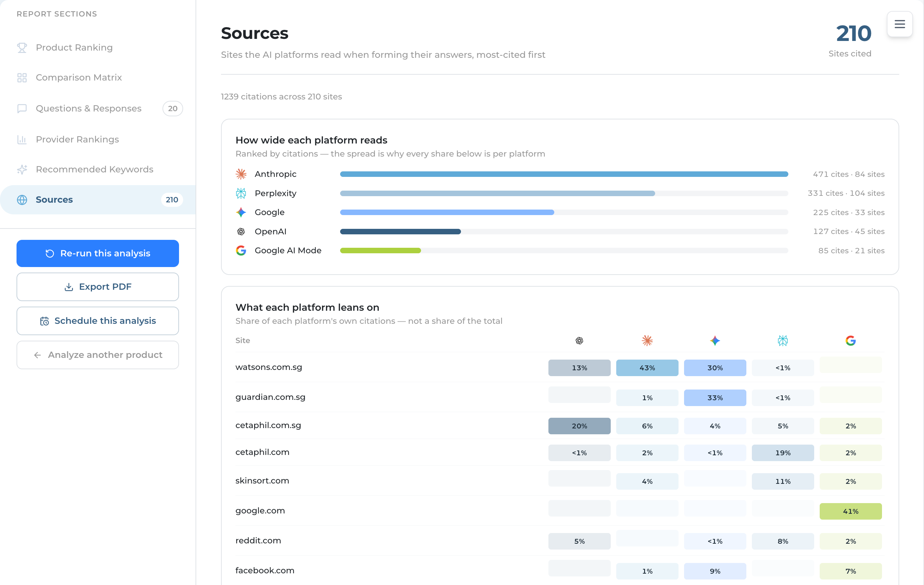Click Analyze another product button
This screenshot has height=585, width=924.
click(x=98, y=355)
